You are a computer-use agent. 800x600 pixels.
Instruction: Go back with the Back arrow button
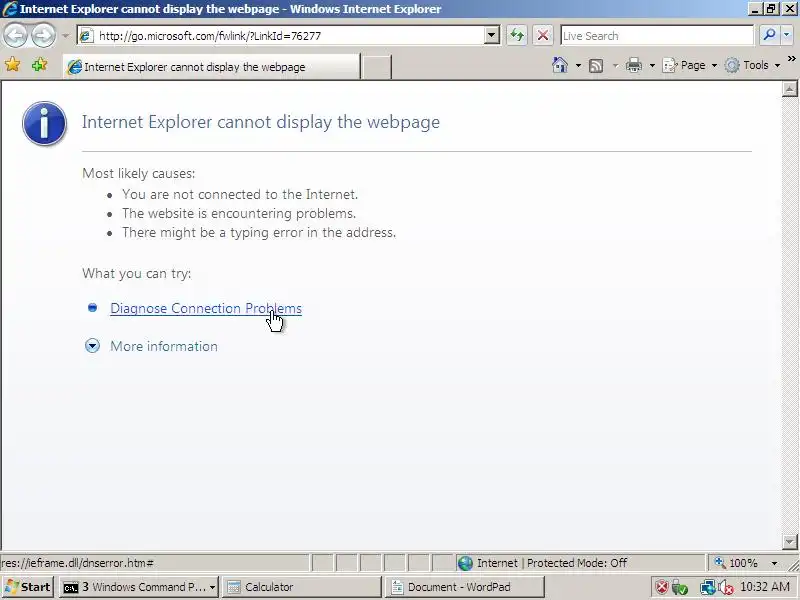coord(16,36)
